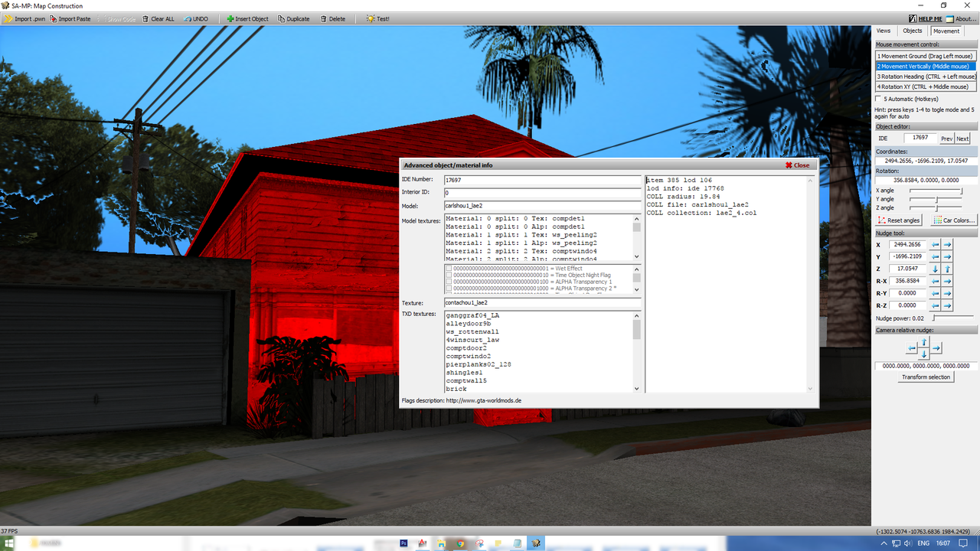Adjust the Y angle slider
980x551 pixels.
[936, 199]
